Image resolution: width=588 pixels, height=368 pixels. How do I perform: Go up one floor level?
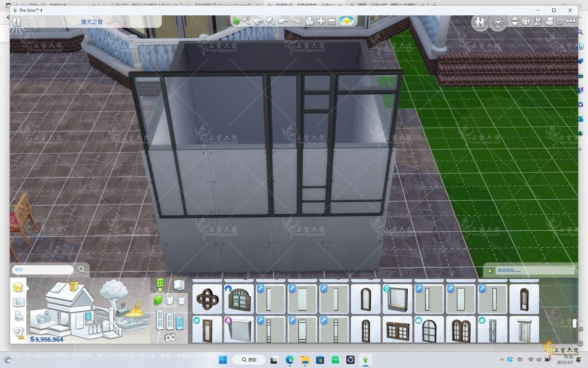coord(515,18)
